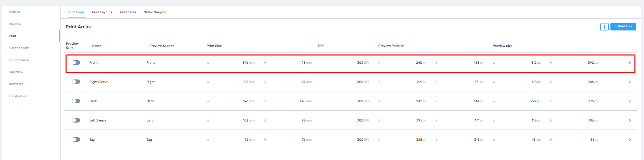The width and height of the screenshot is (644, 160).
Task: Open Smartlink settings in sidebar
Action: coord(16,72)
